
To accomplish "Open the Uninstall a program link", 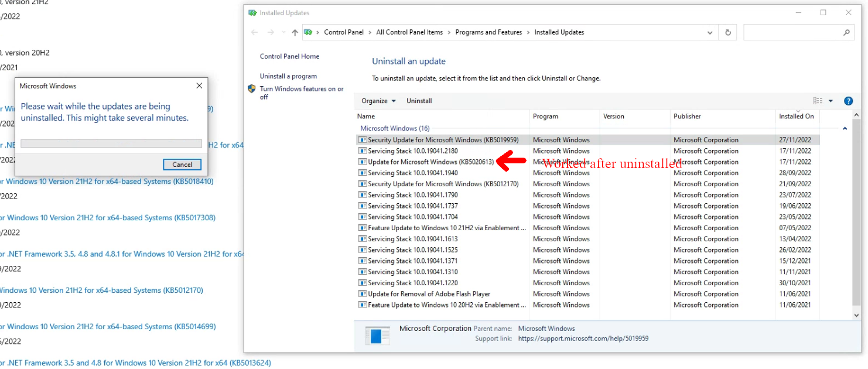I will point(288,76).
